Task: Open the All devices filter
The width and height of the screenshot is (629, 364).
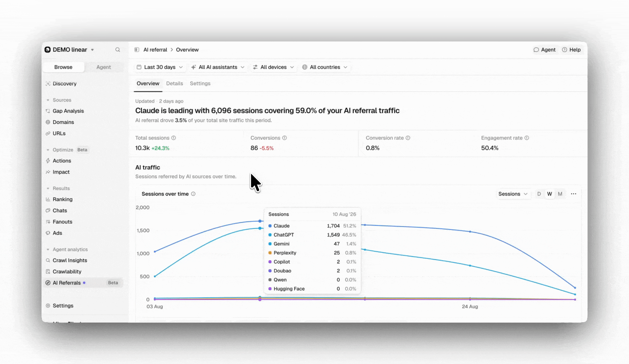Action: pos(273,67)
